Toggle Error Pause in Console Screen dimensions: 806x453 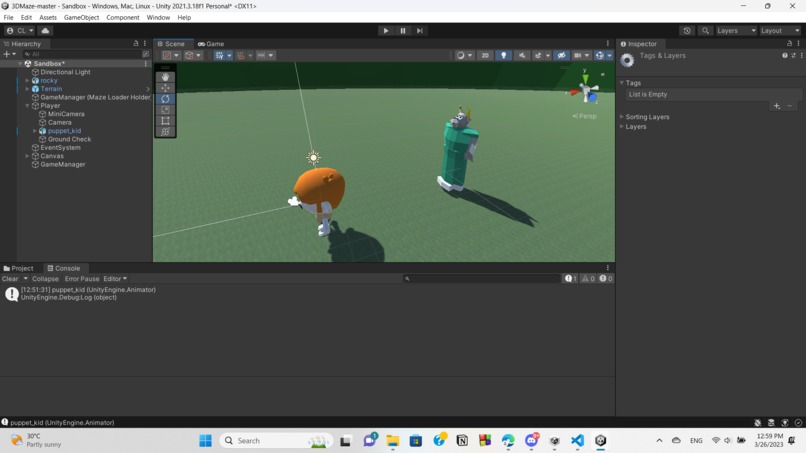click(x=82, y=279)
